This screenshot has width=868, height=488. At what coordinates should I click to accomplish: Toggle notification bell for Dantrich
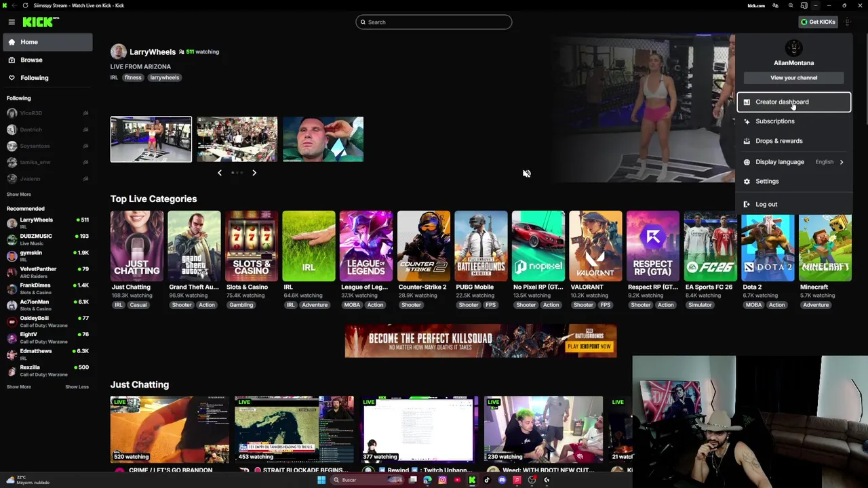point(85,129)
